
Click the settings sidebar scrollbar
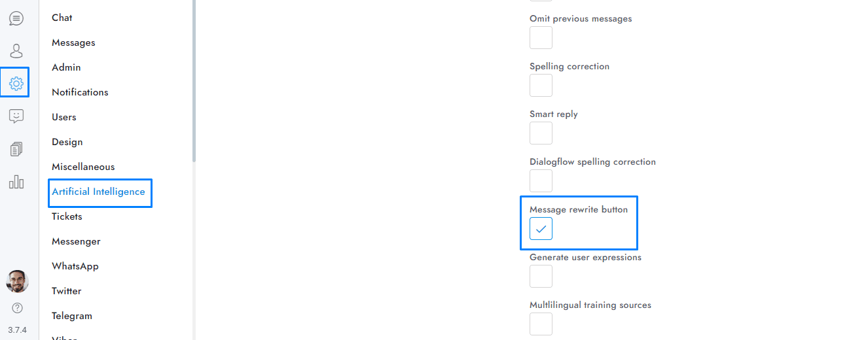(194, 78)
